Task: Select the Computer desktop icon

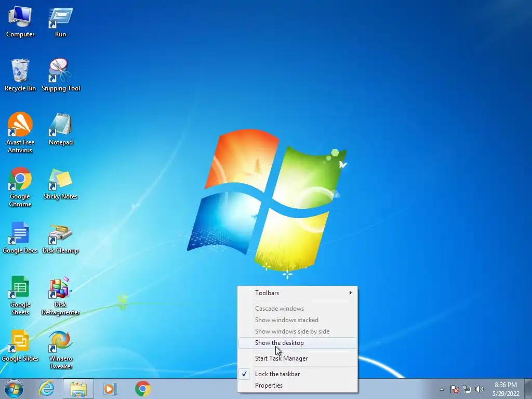Action: click(20, 22)
